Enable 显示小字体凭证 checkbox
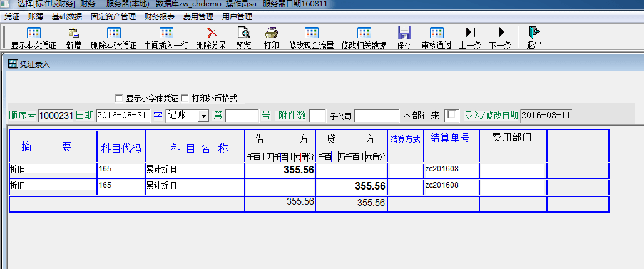 [x=119, y=98]
